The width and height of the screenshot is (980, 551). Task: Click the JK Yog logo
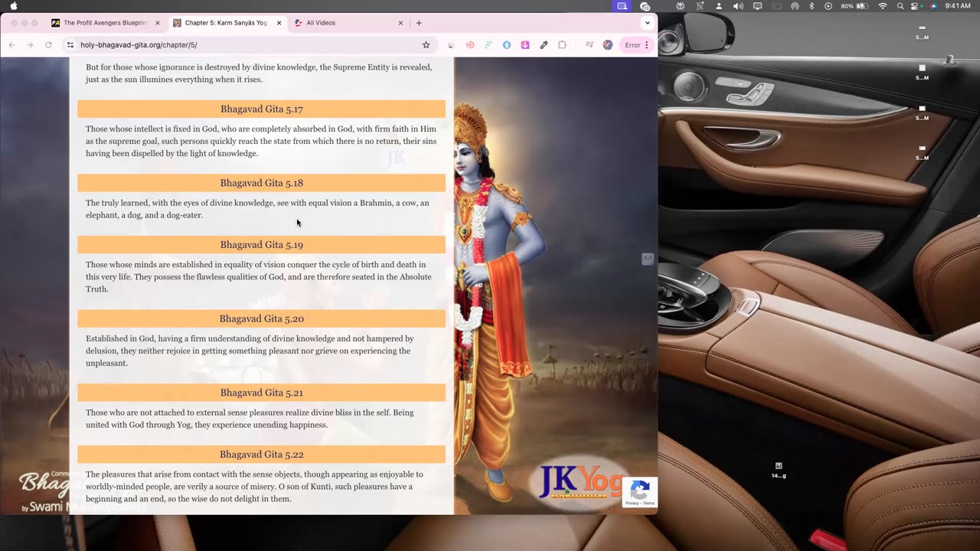580,482
